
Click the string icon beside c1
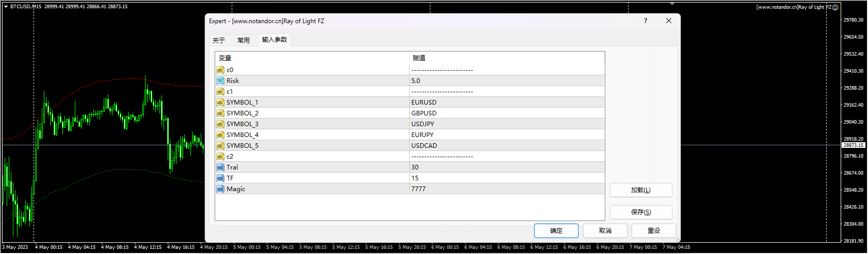point(220,92)
